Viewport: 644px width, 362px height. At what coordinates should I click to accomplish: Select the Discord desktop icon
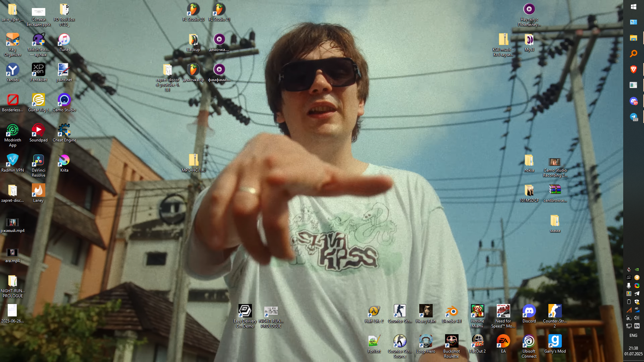point(529,311)
